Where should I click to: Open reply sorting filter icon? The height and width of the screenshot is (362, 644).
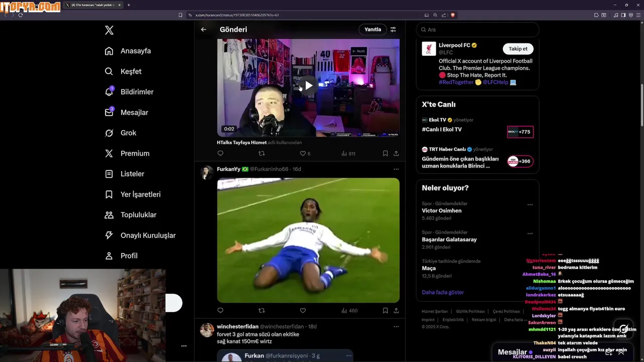point(393,30)
